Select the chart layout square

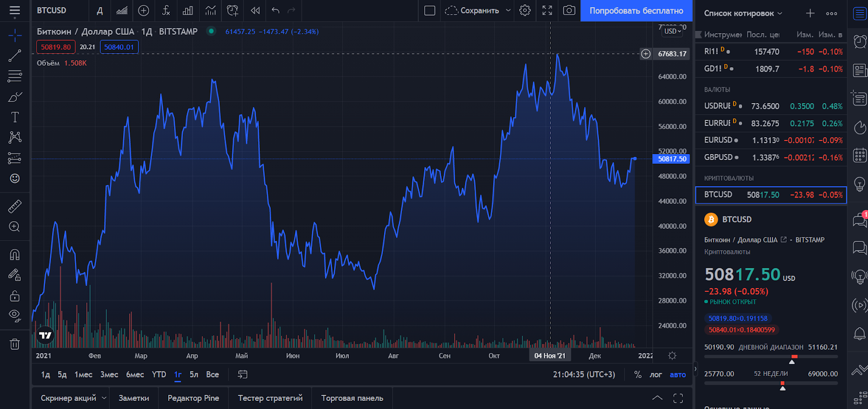(x=430, y=10)
